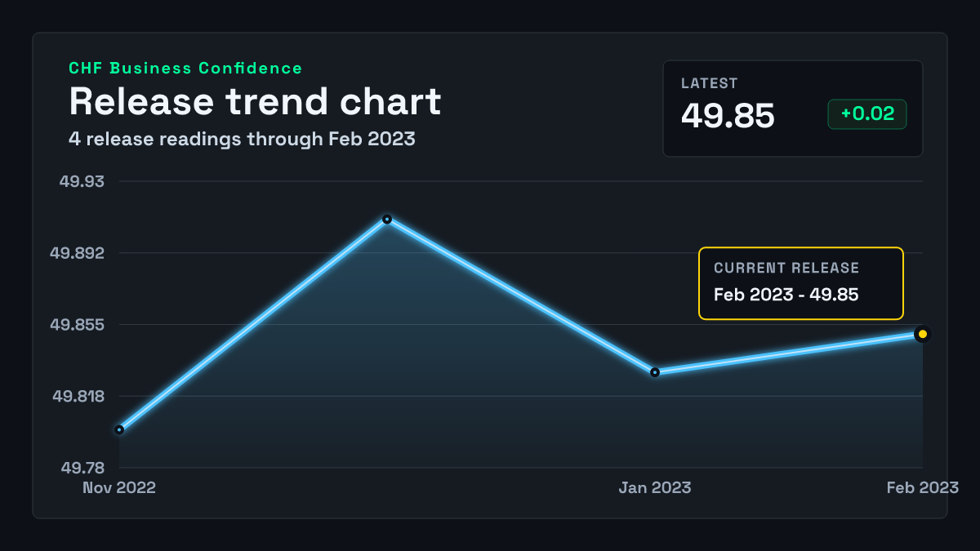Click the 'Jan 2023' x-axis label
The width and height of the screenshot is (980, 551).
click(655, 488)
